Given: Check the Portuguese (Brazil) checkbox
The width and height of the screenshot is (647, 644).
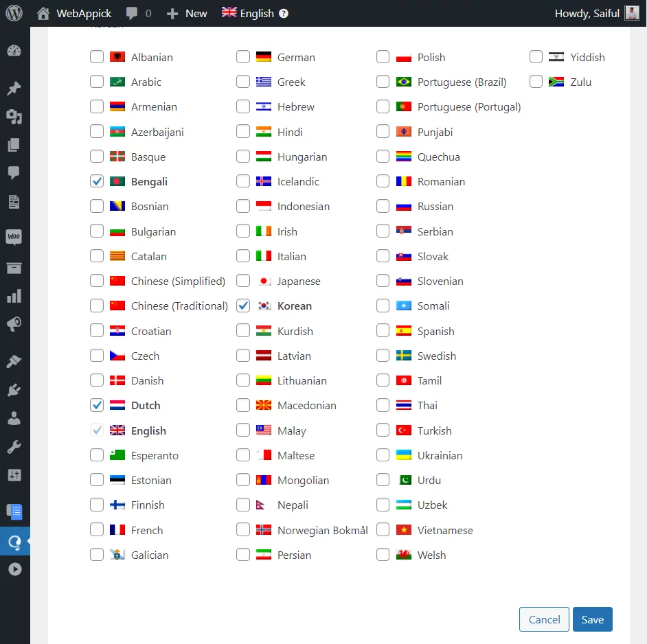Looking at the screenshot, I should pyautogui.click(x=383, y=82).
